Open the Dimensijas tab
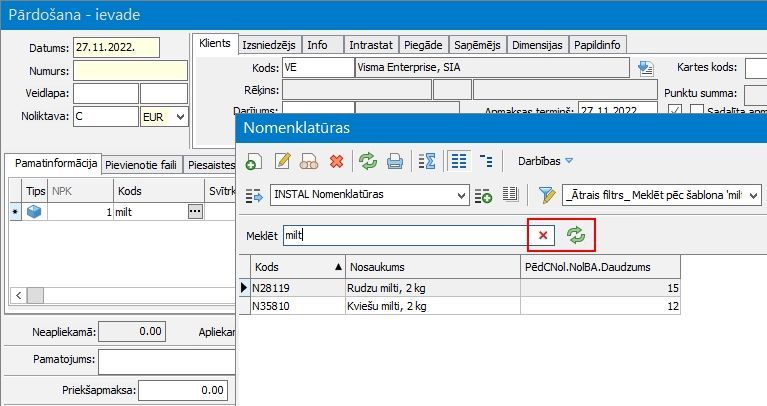 537,45
